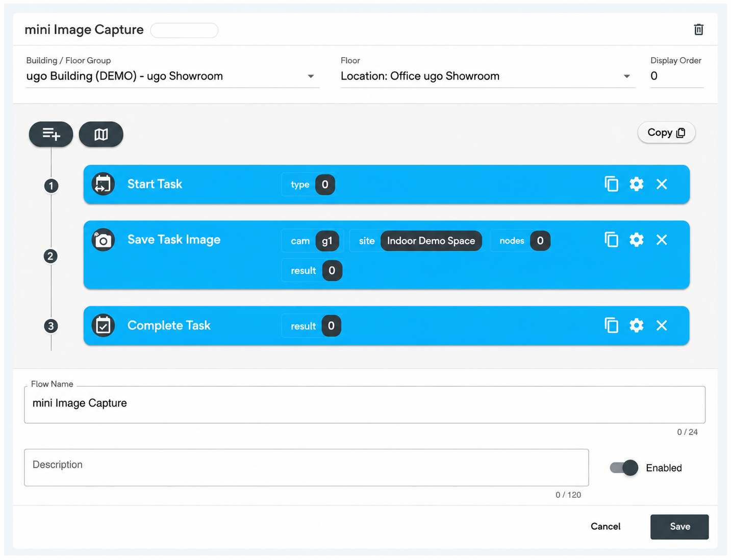Click the Start Task step title
This screenshot has height=560, width=731.
tap(155, 184)
